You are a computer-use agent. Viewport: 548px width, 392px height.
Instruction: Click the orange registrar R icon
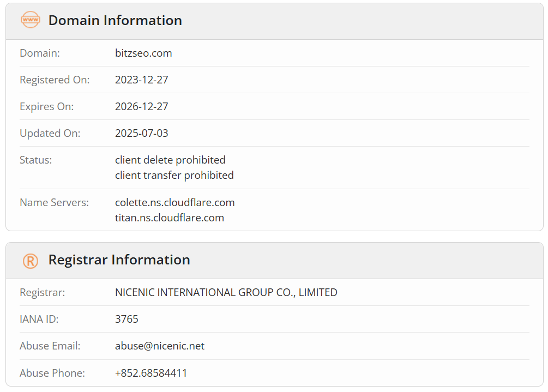[x=31, y=261]
